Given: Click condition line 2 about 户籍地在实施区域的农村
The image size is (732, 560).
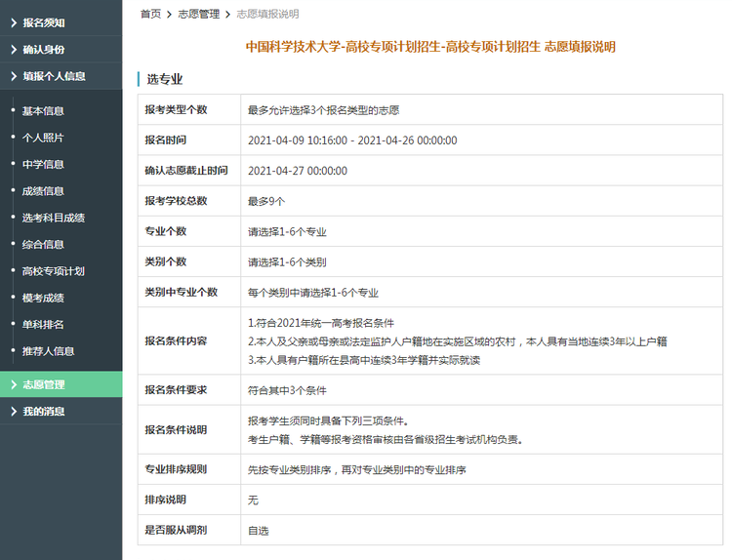Looking at the screenshot, I should [x=458, y=341].
